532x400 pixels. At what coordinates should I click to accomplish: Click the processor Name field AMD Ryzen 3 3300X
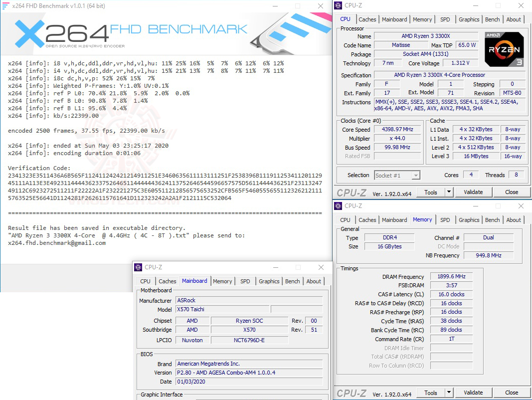426,36
